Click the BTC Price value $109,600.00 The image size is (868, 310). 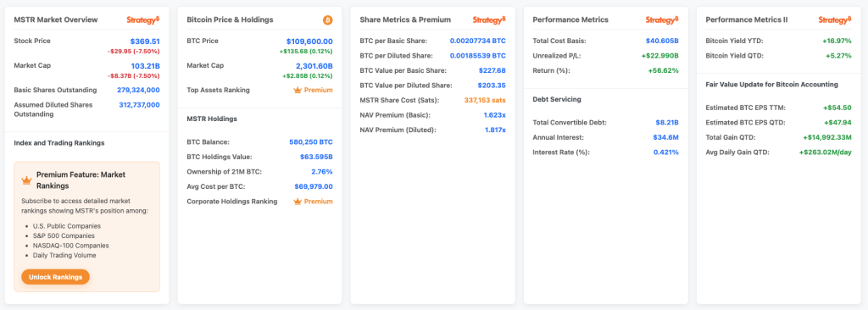309,41
